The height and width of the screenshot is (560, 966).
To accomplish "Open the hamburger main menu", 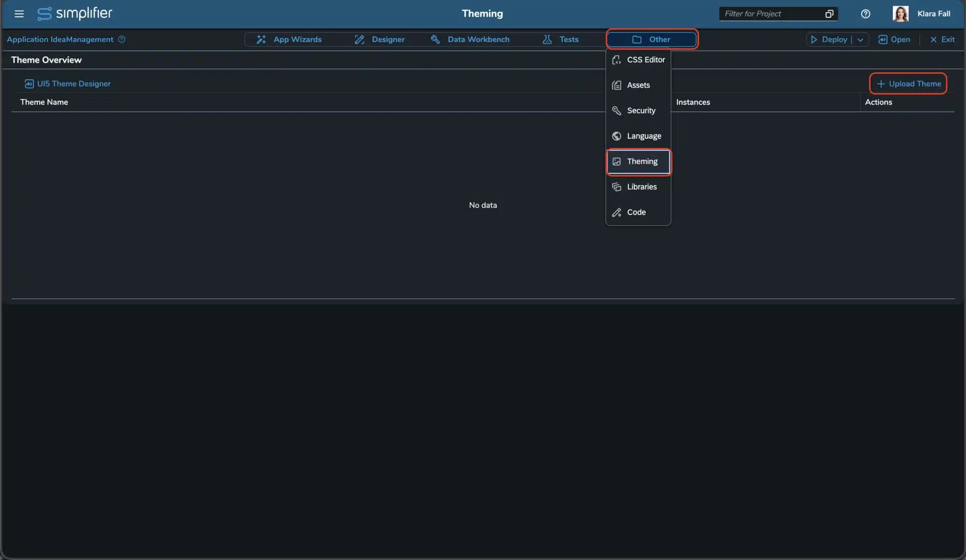I will pos(19,14).
